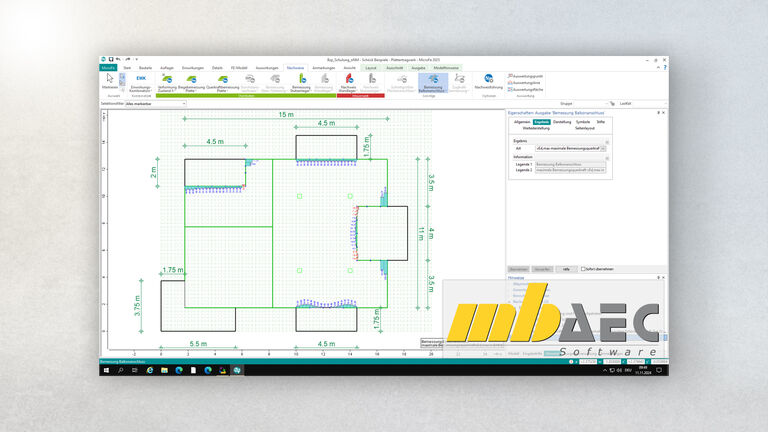The width and height of the screenshot is (768, 432).
Task: Click the Nachweisführung icon
Action: (488, 80)
